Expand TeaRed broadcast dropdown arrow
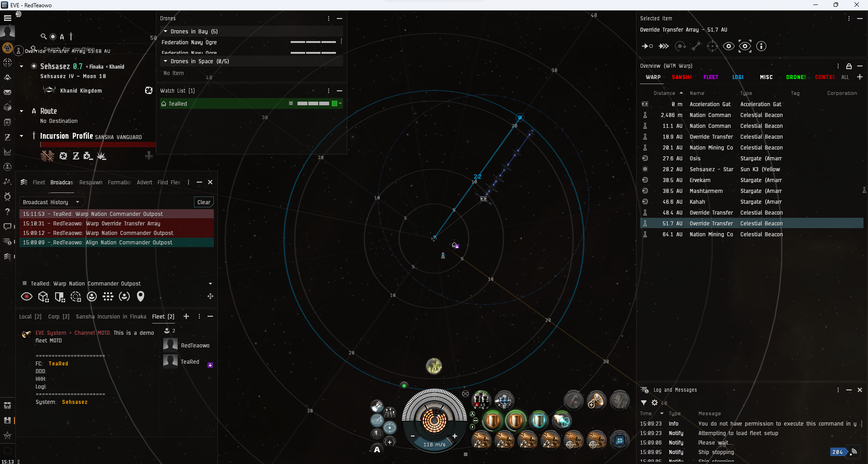The width and height of the screenshot is (868, 464). tap(210, 284)
